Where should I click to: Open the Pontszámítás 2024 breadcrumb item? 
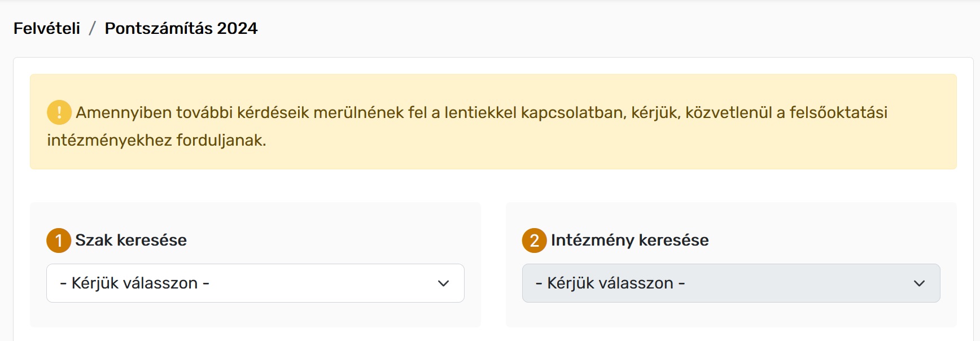point(181,28)
